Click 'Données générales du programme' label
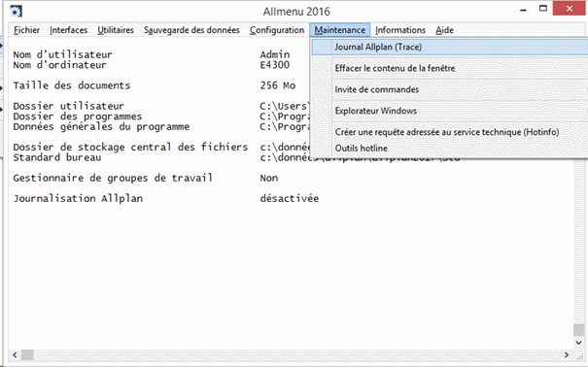This screenshot has height=367, width=588. 101,126
